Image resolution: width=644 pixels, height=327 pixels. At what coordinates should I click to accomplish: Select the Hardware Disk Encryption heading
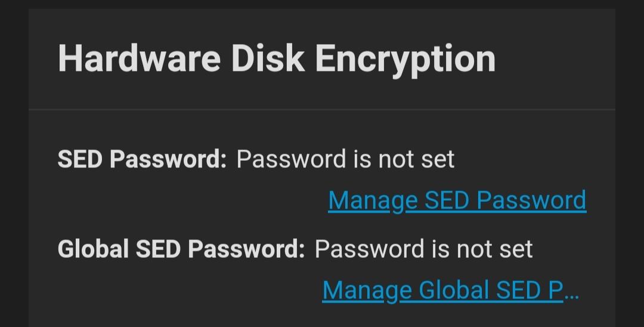pyautogui.click(x=276, y=58)
